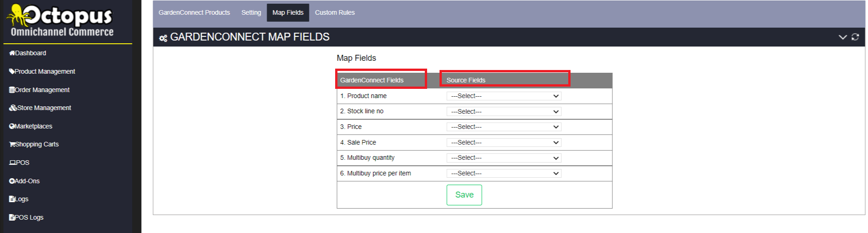Click the GARDENCONNECT MAP FIELDS panel title
The image size is (868, 233).
tap(250, 37)
